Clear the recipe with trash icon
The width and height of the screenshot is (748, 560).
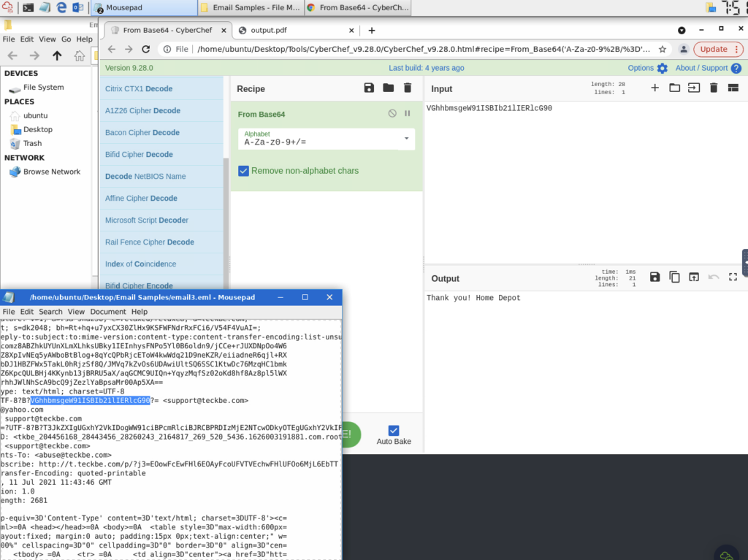pyautogui.click(x=408, y=88)
